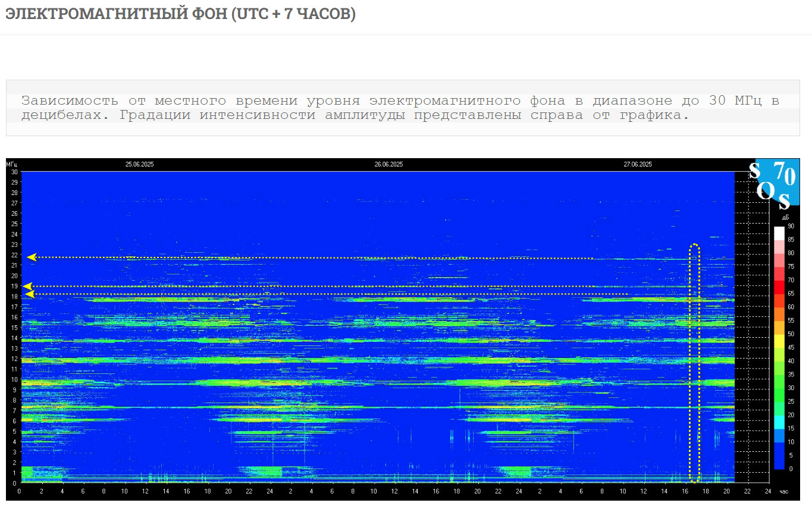Select the yellow dotted oval marker
812x506 pixels.
click(x=694, y=363)
